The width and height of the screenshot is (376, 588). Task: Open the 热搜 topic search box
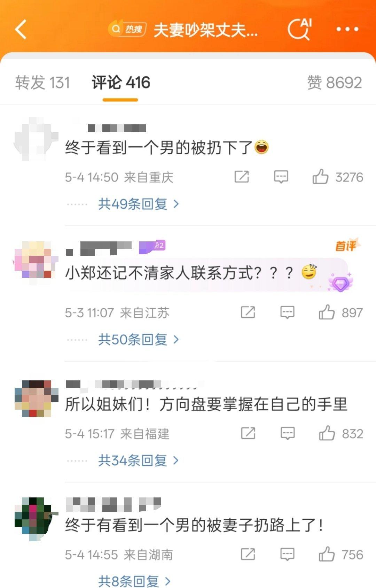tap(183, 30)
